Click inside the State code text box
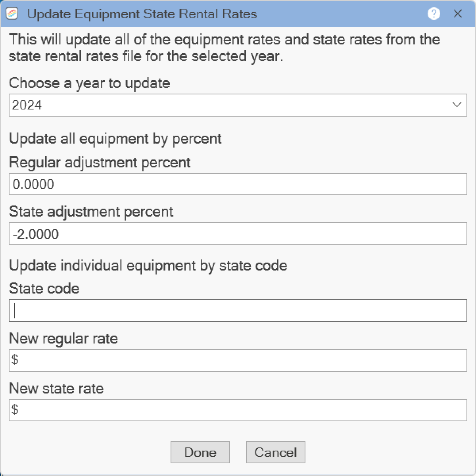476x476 pixels. click(x=238, y=311)
